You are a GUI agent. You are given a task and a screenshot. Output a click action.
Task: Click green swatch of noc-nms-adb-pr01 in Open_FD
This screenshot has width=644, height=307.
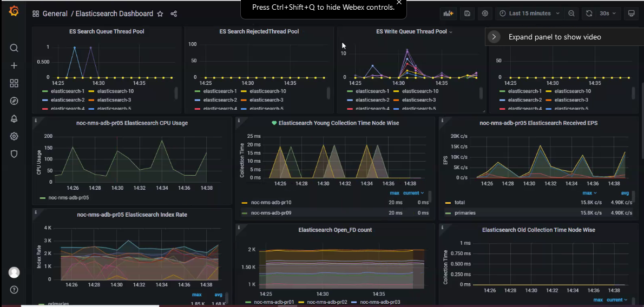[248, 302]
